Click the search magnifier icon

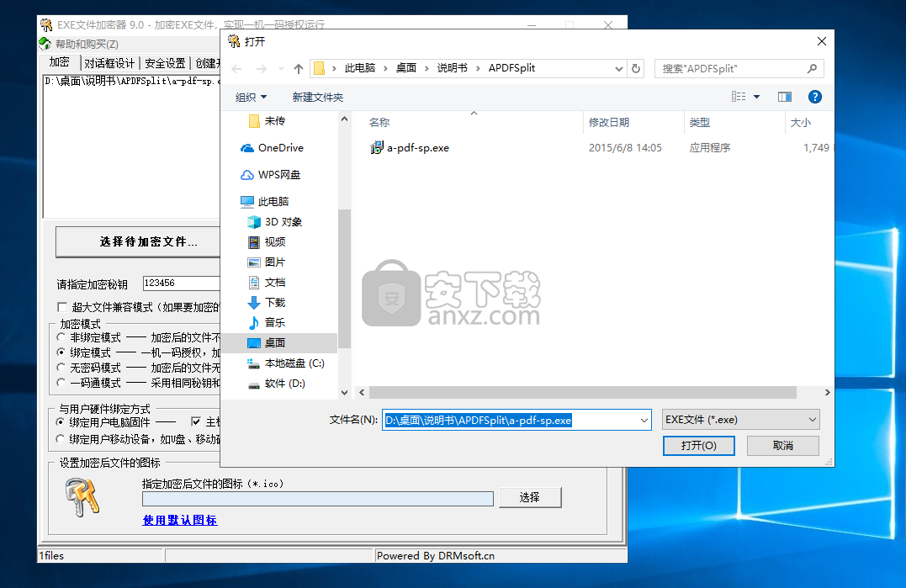812,69
